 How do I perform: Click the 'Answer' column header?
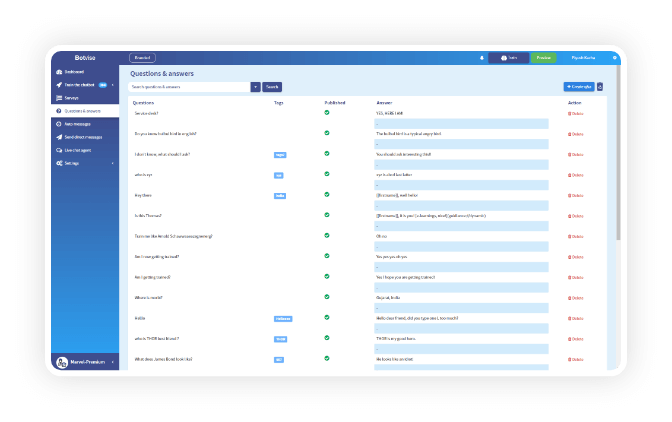[384, 103]
